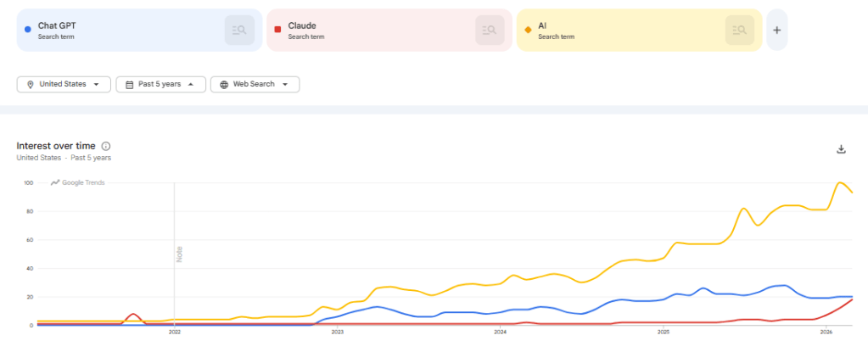868x352 pixels.
Task: Click the location pin icon for United States
Action: pos(31,85)
